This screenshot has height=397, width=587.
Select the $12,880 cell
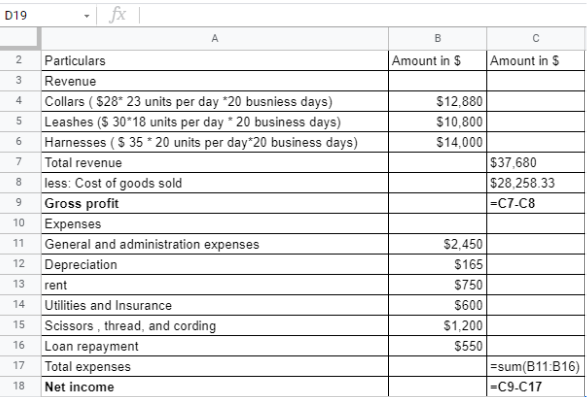pyautogui.click(x=438, y=101)
